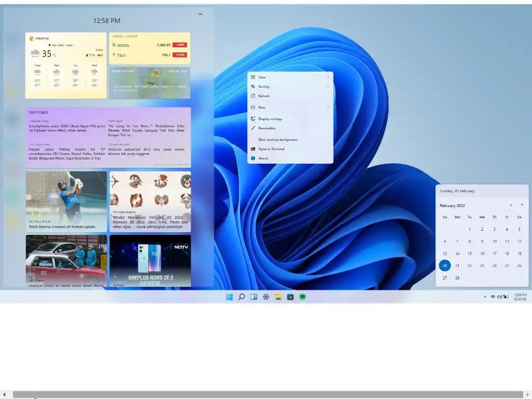Screen dimensions: 532x399
Task: Select February 14 in the calendar
Action: (x=457, y=254)
